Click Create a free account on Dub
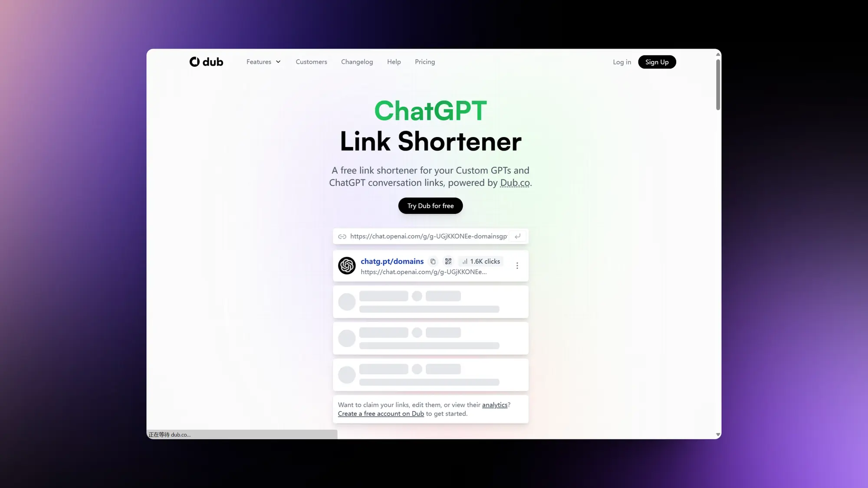Viewport: 868px width, 488px height. coord(381,413)
